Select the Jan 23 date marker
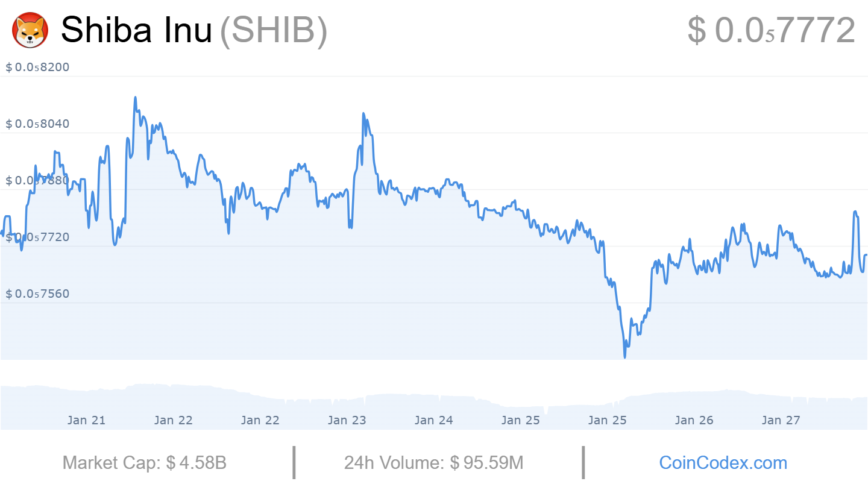868x490 pixels. coord(347,420)
